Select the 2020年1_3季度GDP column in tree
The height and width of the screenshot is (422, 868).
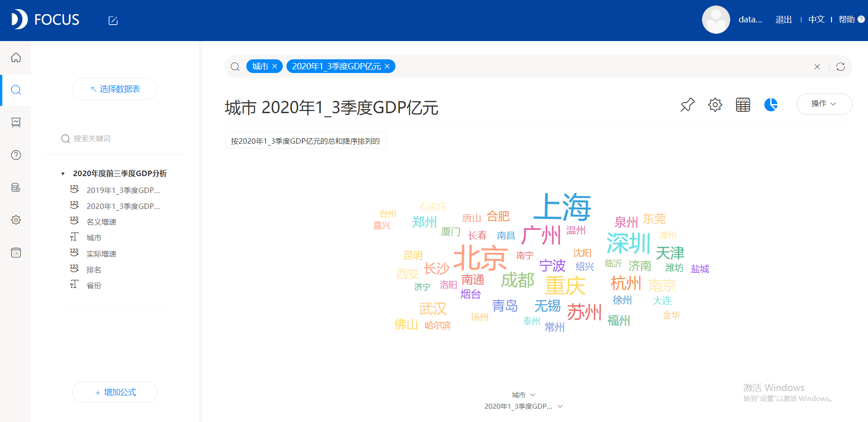[123, 206]
